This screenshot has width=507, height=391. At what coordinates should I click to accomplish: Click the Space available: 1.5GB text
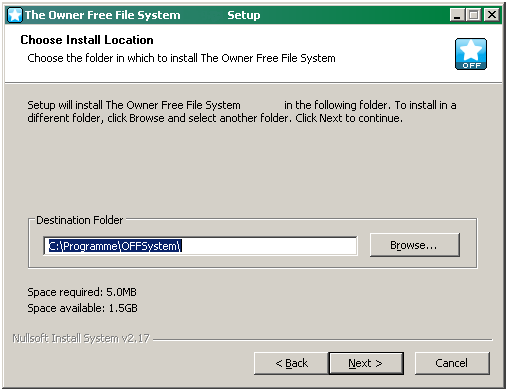point(82,308)
